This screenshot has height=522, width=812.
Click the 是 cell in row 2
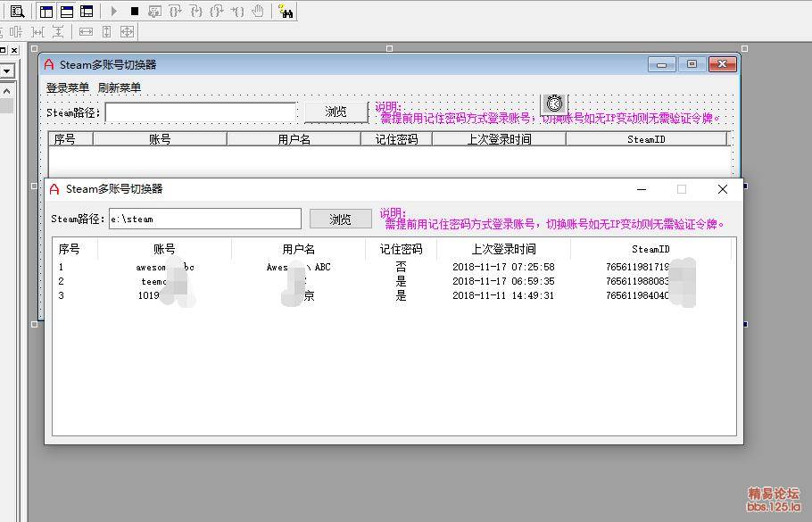point(401,281)
